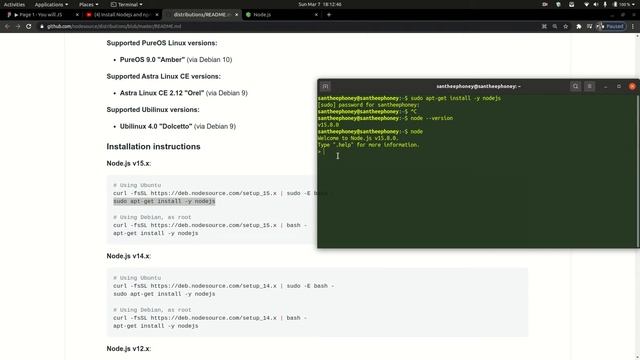640x360 pixels.
Task: Close the 'Page 1 - You will JS' tab
Action: pyautogui.click(x=77, y=15)
